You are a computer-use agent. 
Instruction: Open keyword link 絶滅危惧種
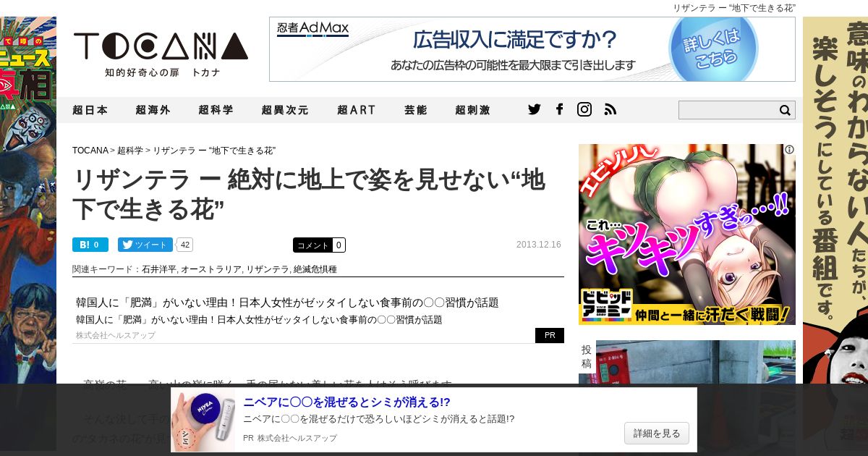315,269
